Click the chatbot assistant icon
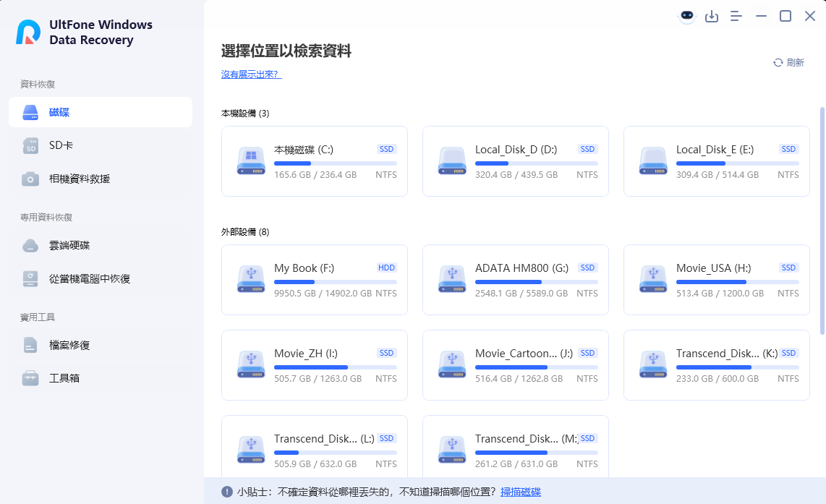This screenshot has height=504, width=826. [687, 16]
